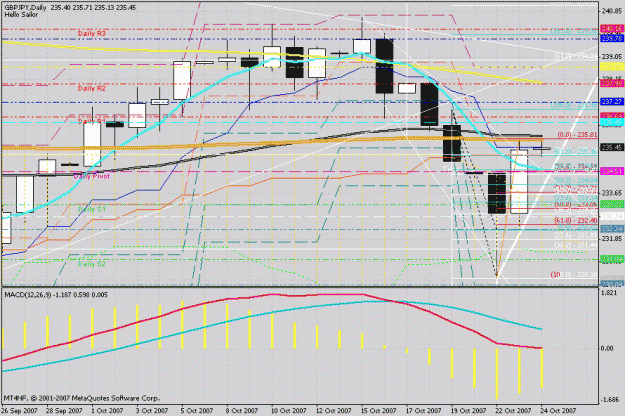Image resolution: width=625 pixels, height=416 pixels.
Task: Click the 231.85 price axis value
Action: point(612,238)
